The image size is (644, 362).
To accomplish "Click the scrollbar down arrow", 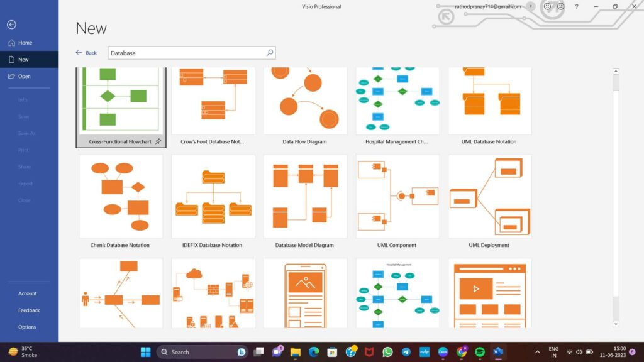I will (x=616, y=324).
